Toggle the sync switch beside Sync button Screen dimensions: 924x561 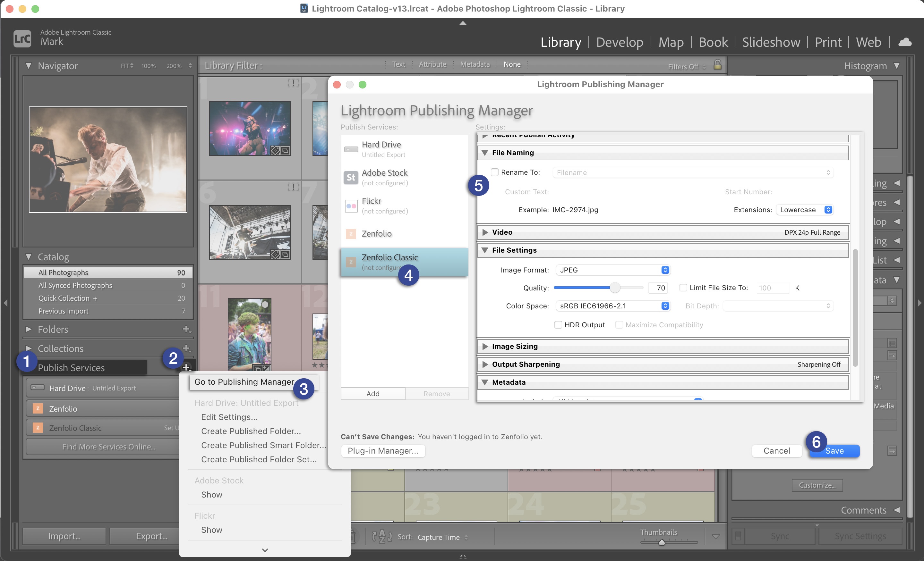point(738,536)
